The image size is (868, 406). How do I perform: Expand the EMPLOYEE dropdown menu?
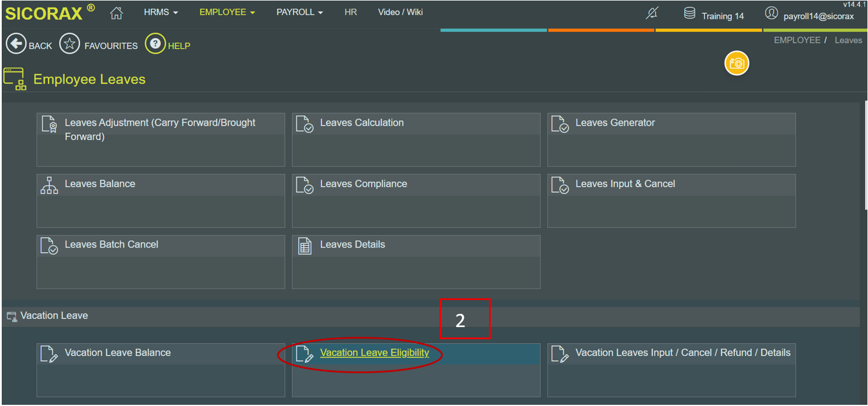[227, 12]
